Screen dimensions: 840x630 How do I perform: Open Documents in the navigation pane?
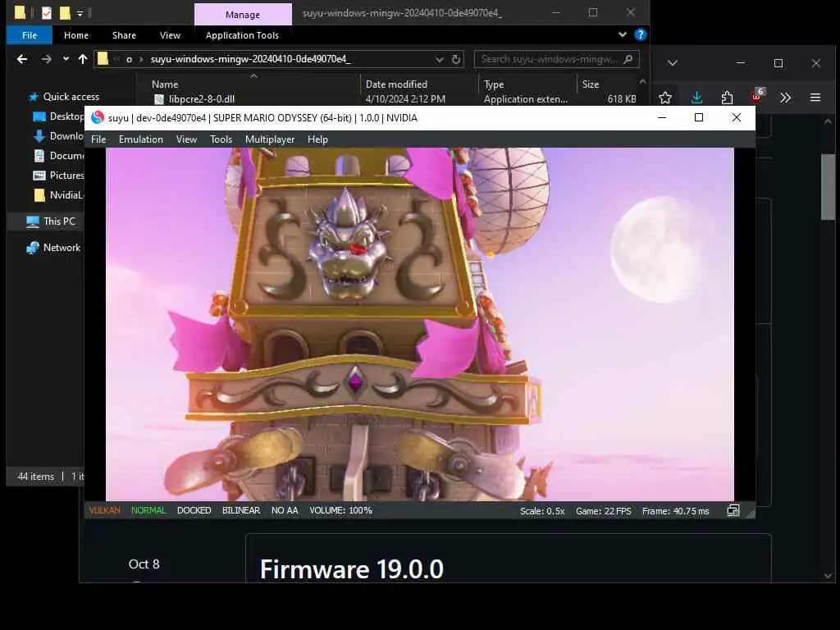(x=58, y=156)
